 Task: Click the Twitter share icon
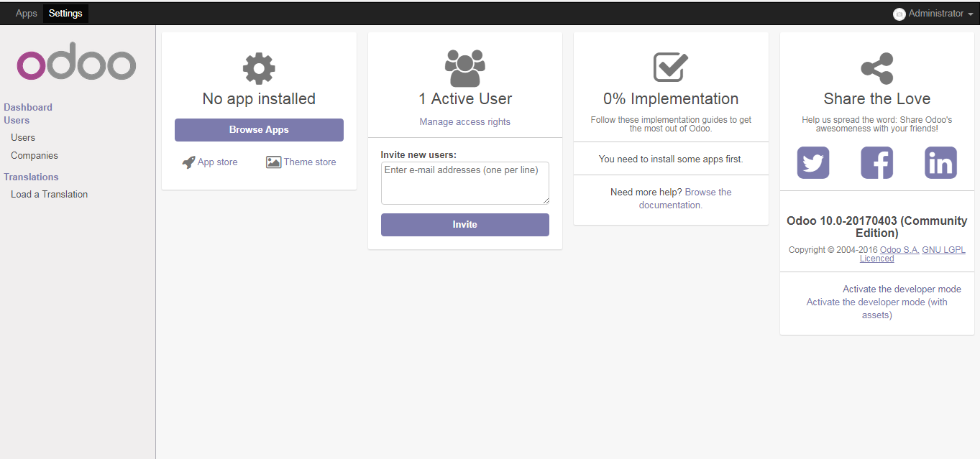pyautogui.click(x=813, y=162)
